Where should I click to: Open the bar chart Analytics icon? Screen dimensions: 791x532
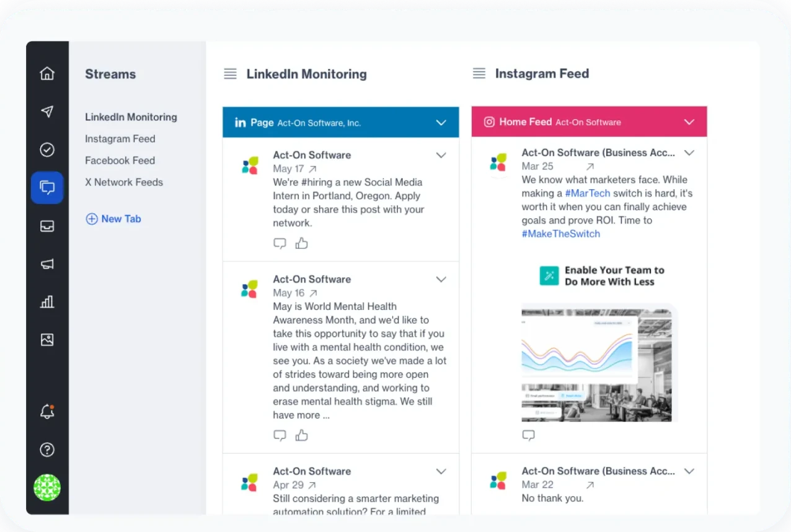pos(47,302)
